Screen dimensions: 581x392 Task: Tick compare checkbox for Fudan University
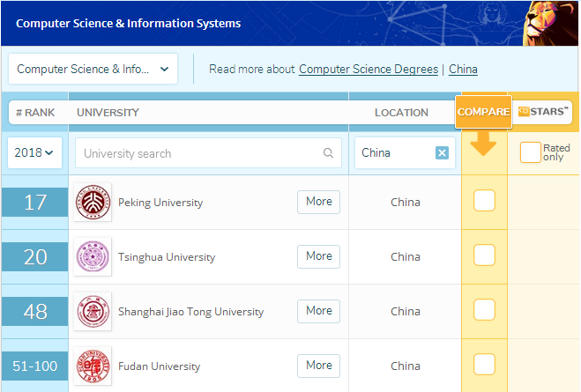[x=484, y=364]
